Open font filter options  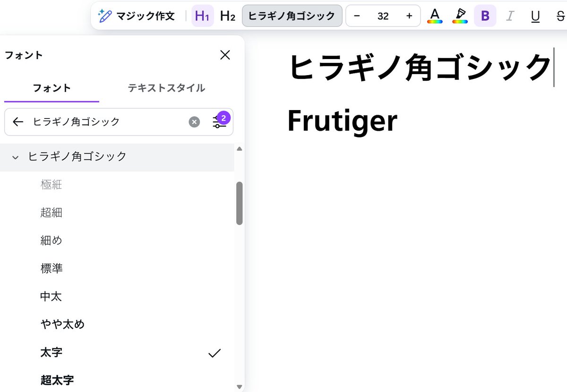pyautogui.click(x=220, y=121)
